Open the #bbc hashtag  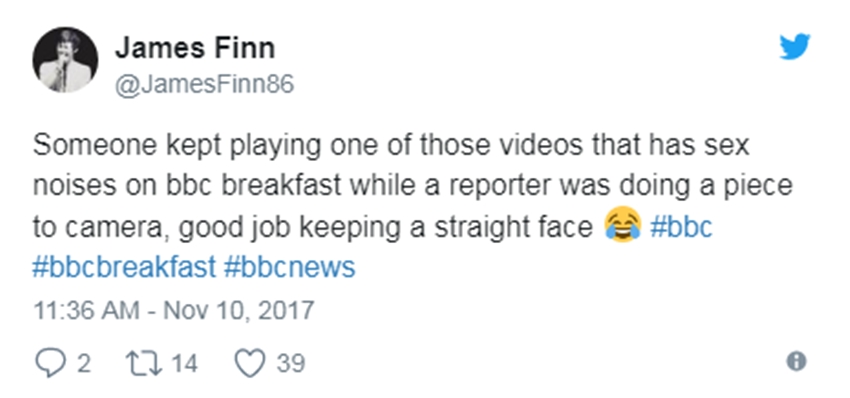click(681, 227)
